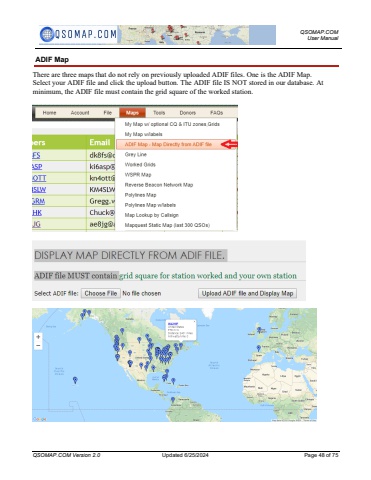Click the map marker in the Pacific Ocean
371x480 pixels.
(75, 380)
